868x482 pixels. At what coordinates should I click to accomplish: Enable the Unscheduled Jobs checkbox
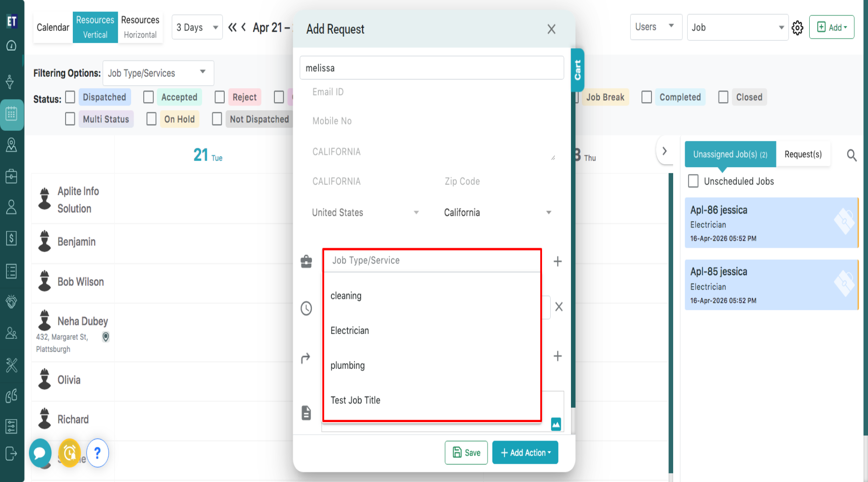[693, 181]
